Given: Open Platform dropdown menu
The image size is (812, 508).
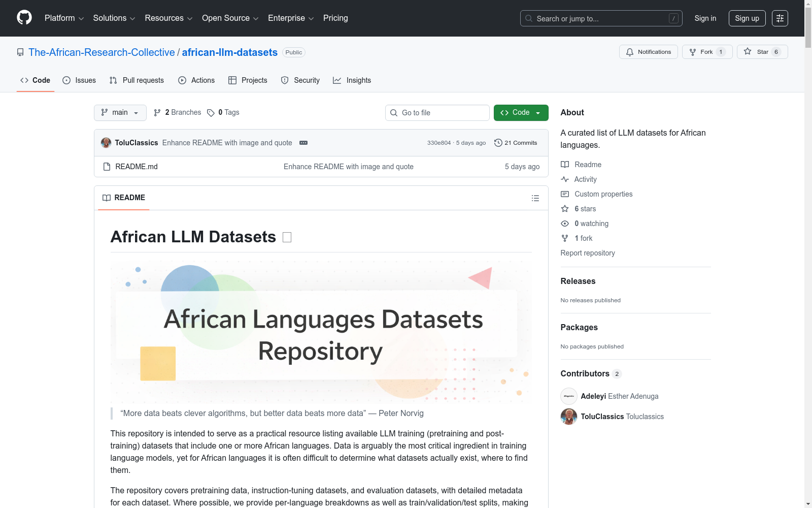Looking at the screenshot, I should (64, 18).
